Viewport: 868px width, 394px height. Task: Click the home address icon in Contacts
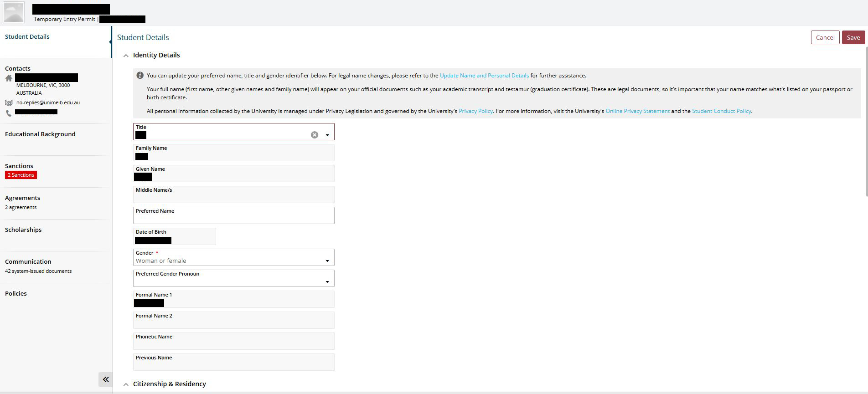[x=9, y=78]
